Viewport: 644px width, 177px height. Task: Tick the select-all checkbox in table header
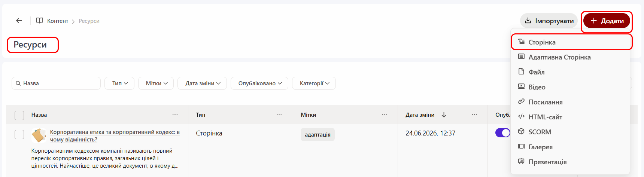pyautogui.click(x=19, y=115)
